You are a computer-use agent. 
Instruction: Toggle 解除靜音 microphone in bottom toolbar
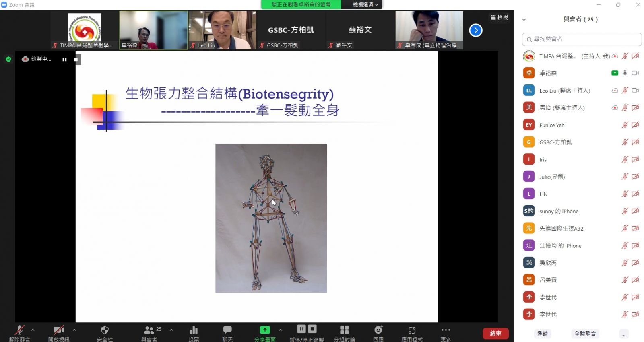(x=19, y=330)
